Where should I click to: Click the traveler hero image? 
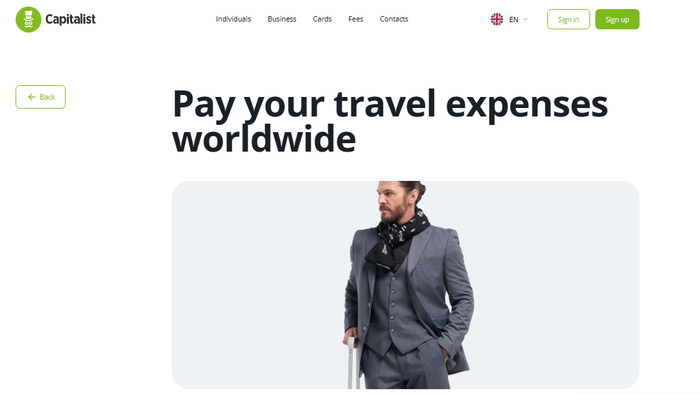pyautogui.click(x=405, y=285)
